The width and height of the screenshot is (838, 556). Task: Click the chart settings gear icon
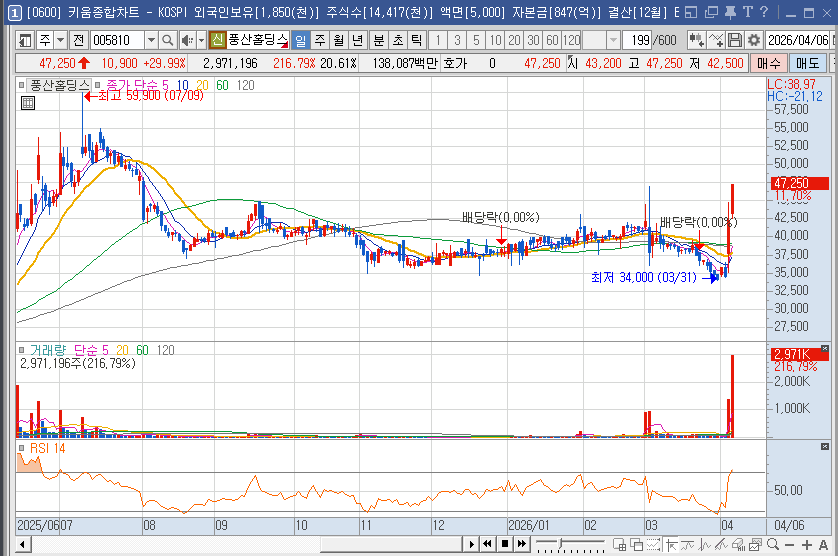[x=754, y=40]
